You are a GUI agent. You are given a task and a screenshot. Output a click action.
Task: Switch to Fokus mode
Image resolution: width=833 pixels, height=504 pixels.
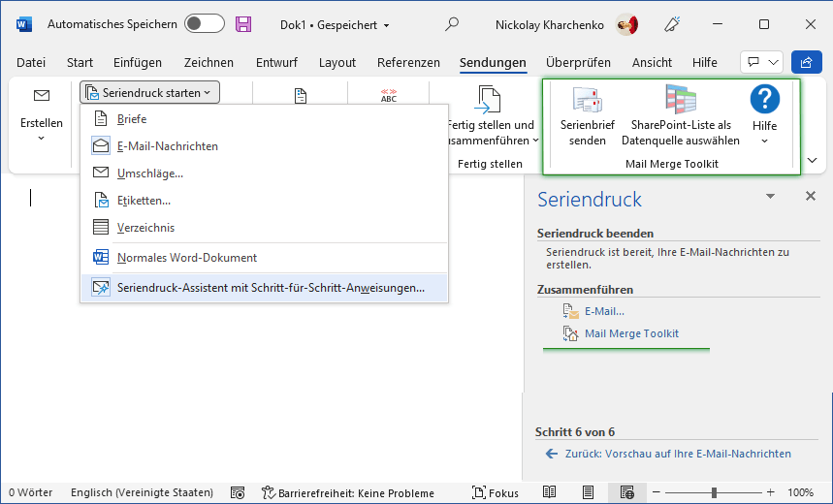click(x=496, y=492)
